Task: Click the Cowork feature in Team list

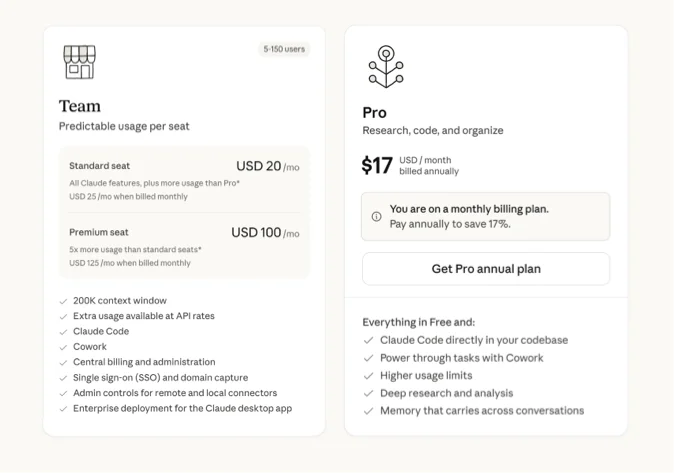Action: click(x=89, y=347)
